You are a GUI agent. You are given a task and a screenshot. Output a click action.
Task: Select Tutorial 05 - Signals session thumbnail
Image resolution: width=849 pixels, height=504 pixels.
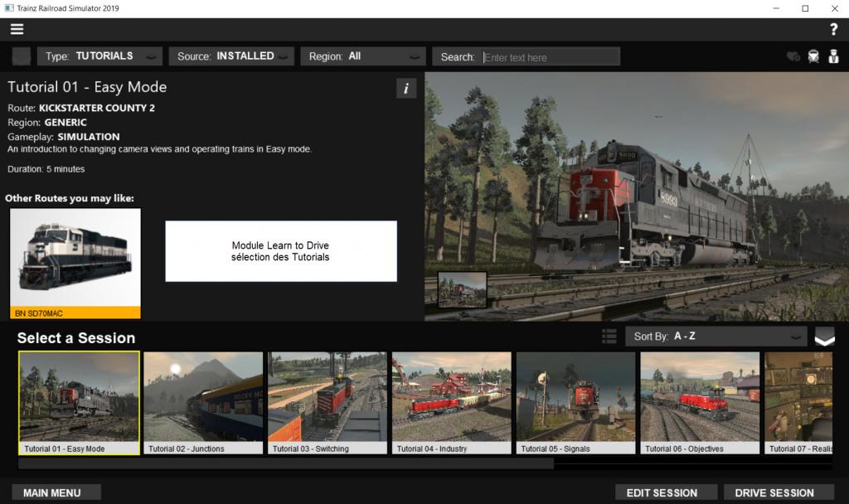tap(575, 403)
